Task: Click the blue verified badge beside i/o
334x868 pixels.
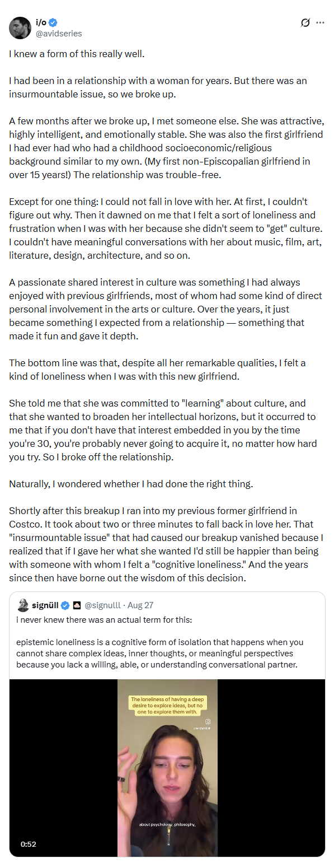Action: point(53,23)
